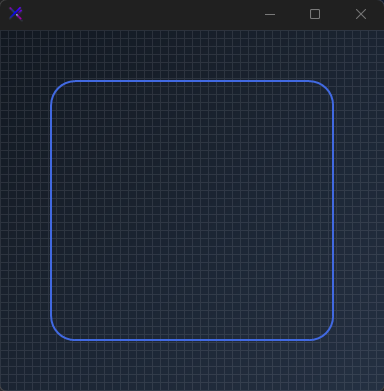The height and width of the screenshot is (391, 384).
Task: Click the app icon in the title bar
Action: coord(16,14)
